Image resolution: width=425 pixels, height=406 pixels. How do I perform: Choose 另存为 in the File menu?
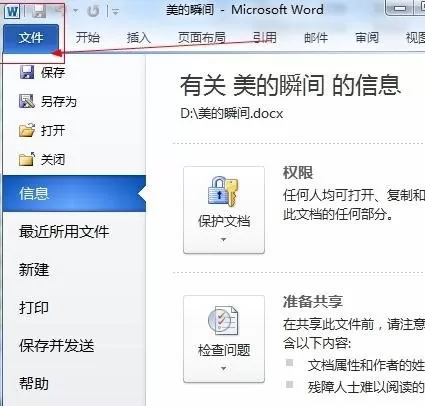point(59,101)
